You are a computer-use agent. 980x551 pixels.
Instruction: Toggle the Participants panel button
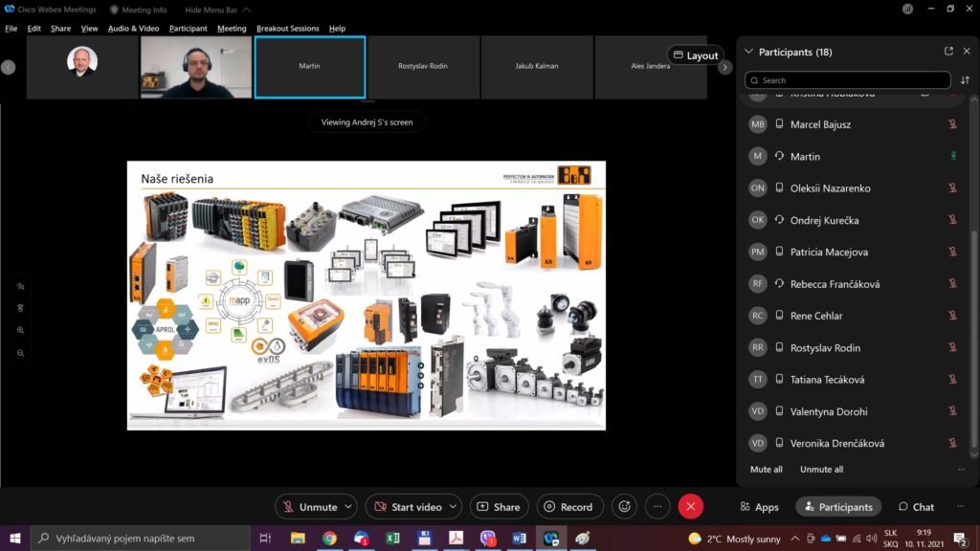point(837,507)
